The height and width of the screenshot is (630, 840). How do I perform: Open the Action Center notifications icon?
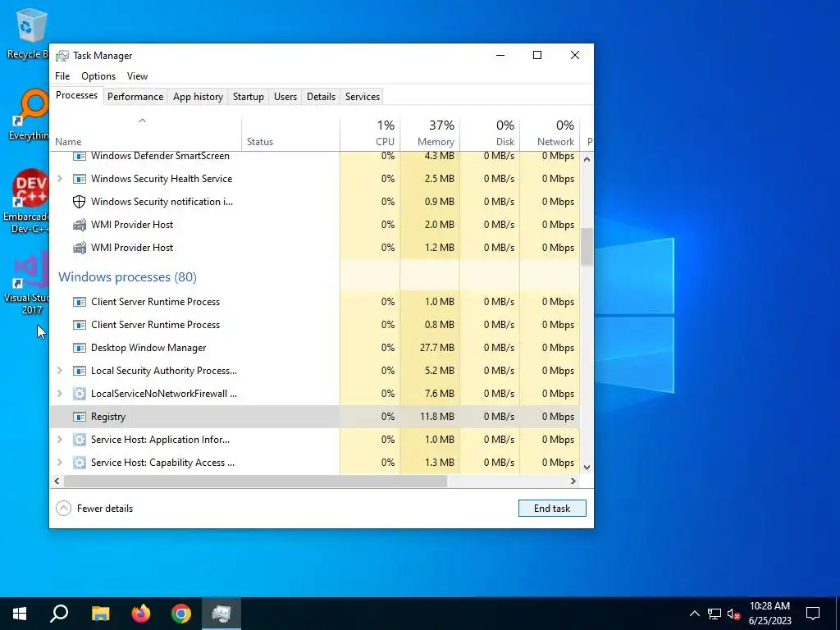[813, 614]
